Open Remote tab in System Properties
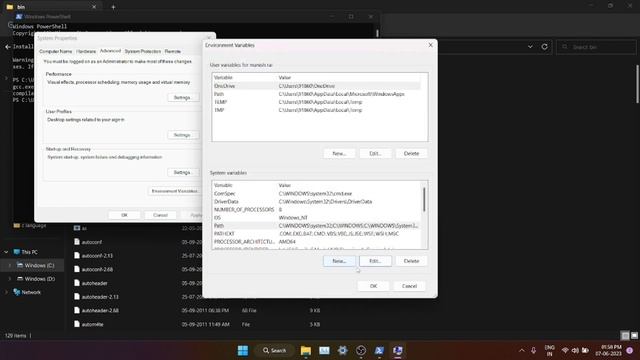The height and width of the screenshot is (360, 640). (x=173, y=51)
